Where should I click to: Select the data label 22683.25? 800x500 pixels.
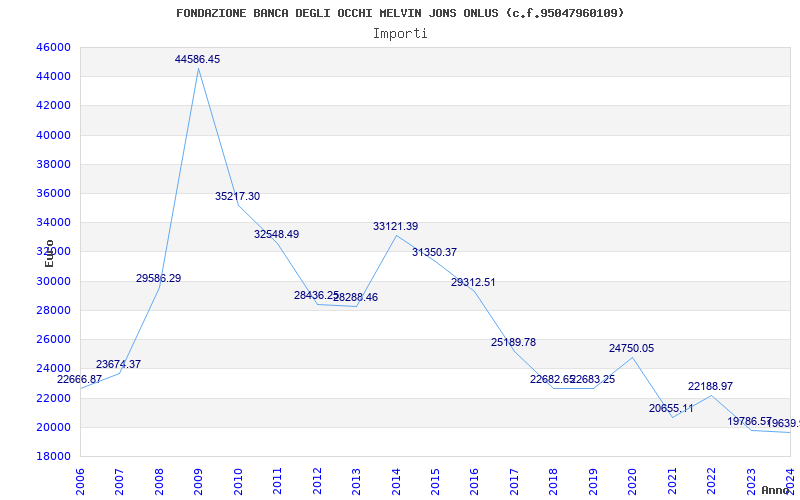coord(593,380)
